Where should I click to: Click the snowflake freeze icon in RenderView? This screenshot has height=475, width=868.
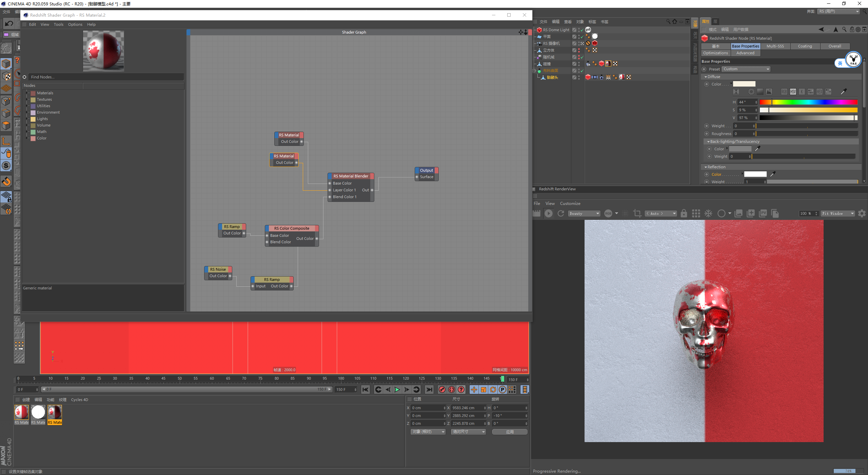[708, 213]
